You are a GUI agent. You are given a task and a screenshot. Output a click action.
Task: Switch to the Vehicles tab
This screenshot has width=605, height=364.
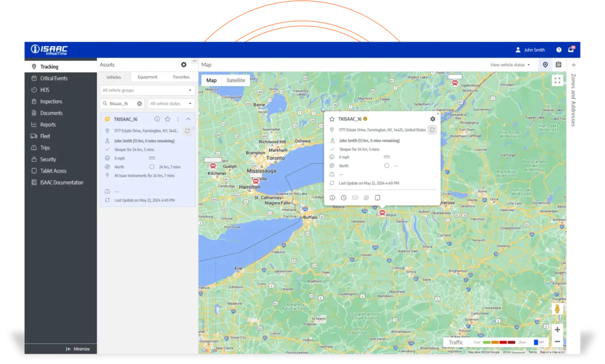(113, 77)
